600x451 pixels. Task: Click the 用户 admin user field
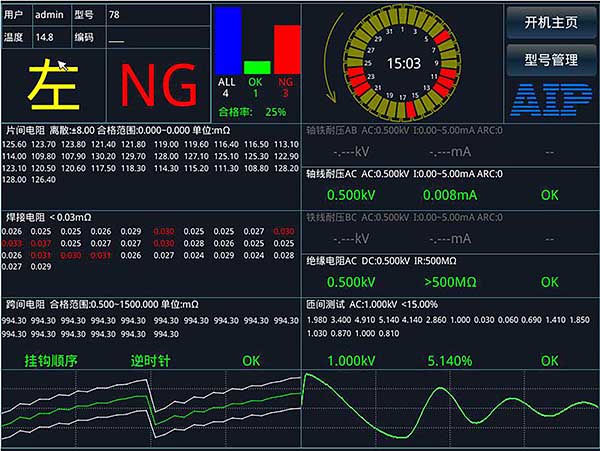[x=49, y=15]
